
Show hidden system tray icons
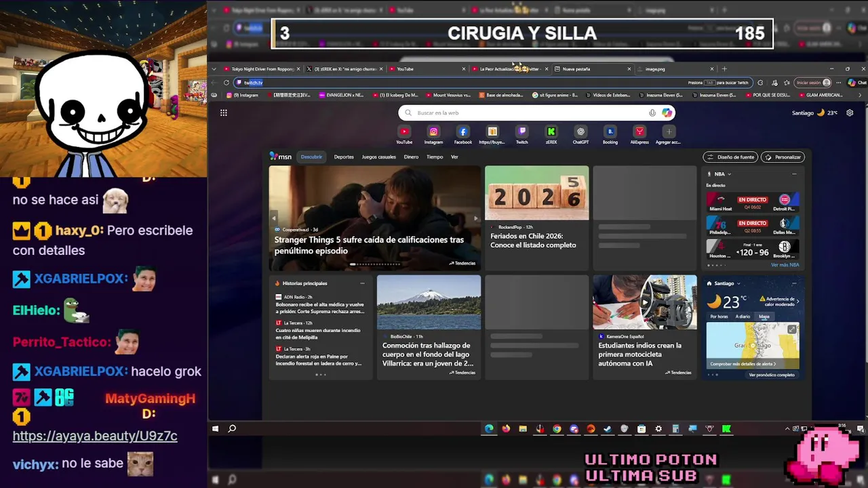tap(787, 428)
